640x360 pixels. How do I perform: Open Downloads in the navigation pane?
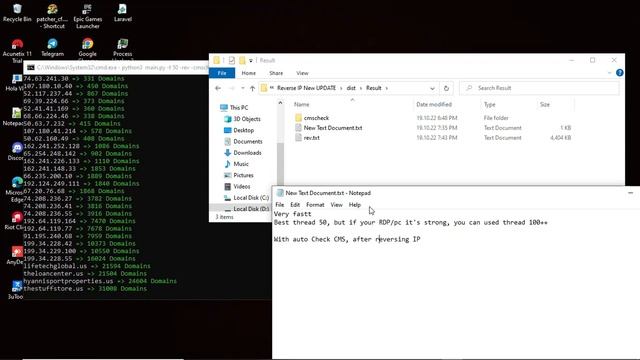247,153
